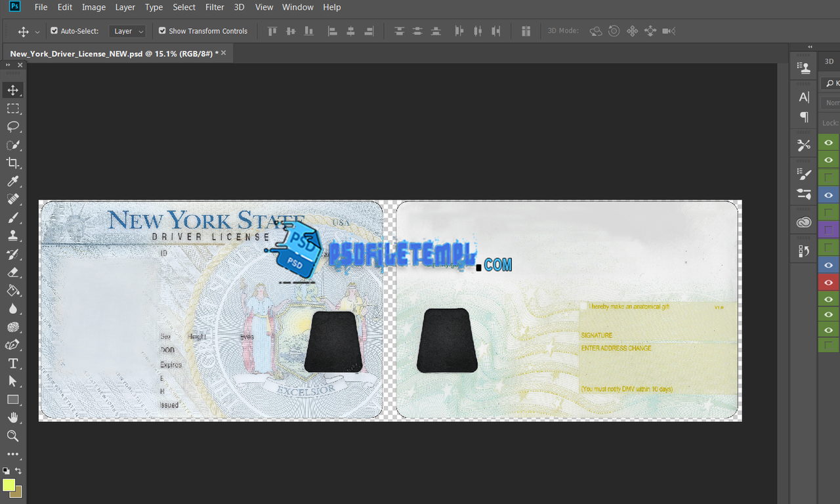
Task: Select the Rectangle shape tool
Action: (13, 399)
